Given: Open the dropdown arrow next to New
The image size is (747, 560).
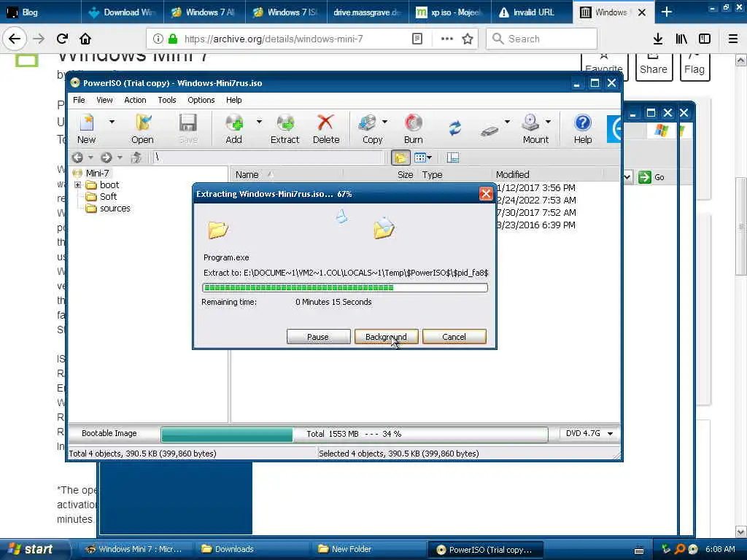Looking at the screenshot, I should pos(112,122).
